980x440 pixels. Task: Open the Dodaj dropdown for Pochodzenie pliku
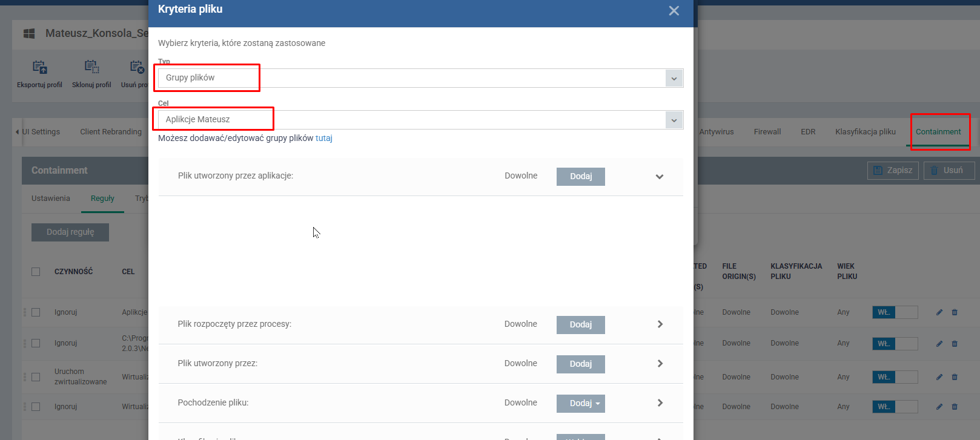click(x=581, y=403)
